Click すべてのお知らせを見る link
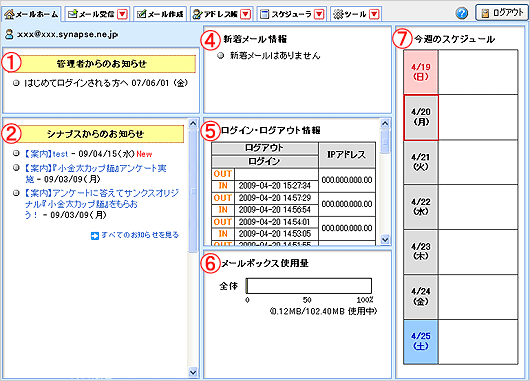The width and height of the screenshot is (530, 381). tap(140, 235)
